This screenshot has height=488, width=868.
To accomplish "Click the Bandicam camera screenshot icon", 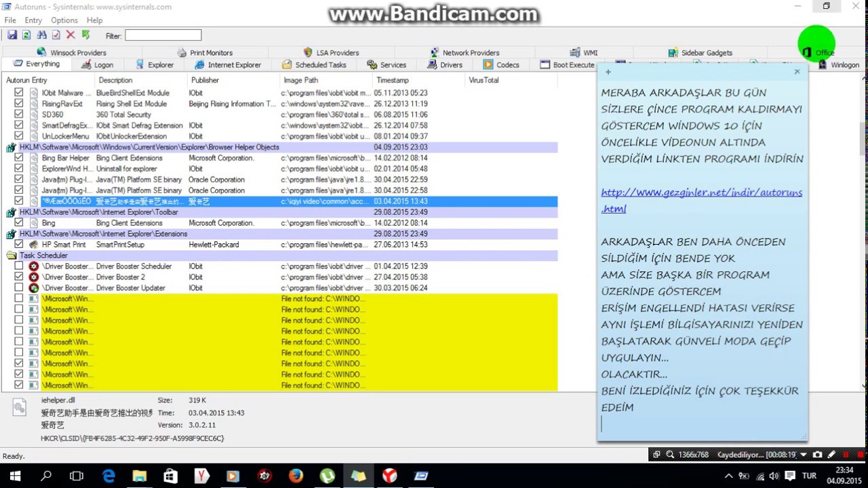I will tap(818, 455).
